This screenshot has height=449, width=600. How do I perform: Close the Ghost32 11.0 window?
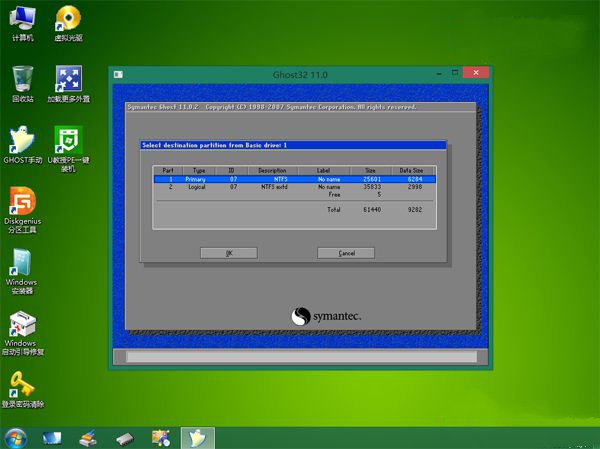point(476,72)
